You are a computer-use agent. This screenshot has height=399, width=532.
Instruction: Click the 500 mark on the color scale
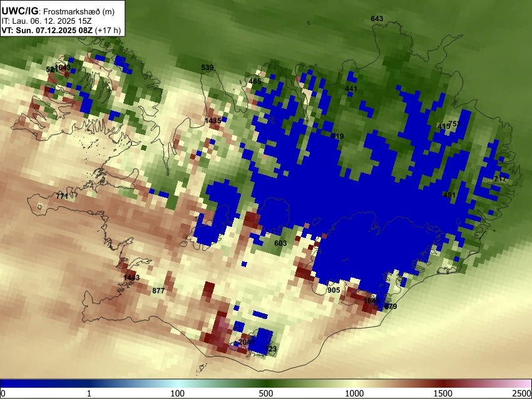266,393
